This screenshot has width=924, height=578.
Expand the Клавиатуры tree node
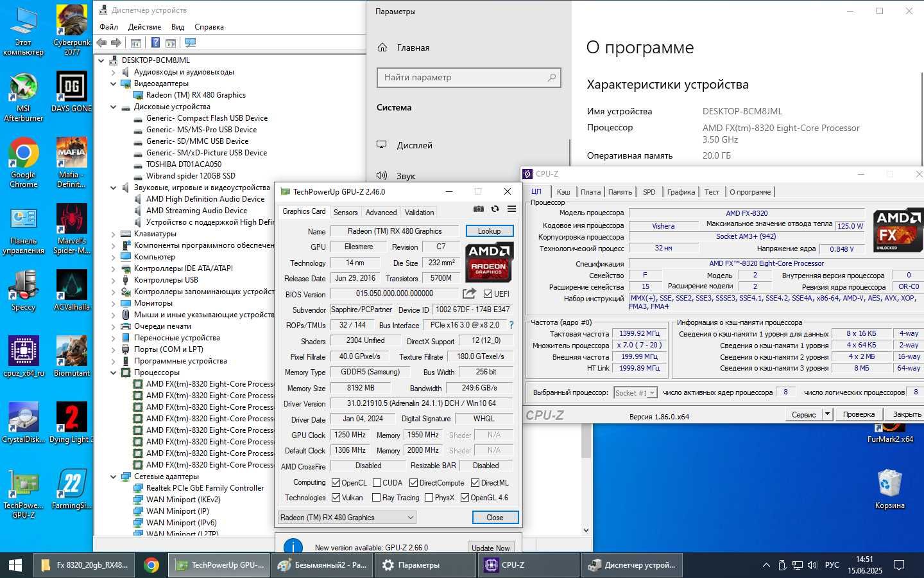(114, 234)
